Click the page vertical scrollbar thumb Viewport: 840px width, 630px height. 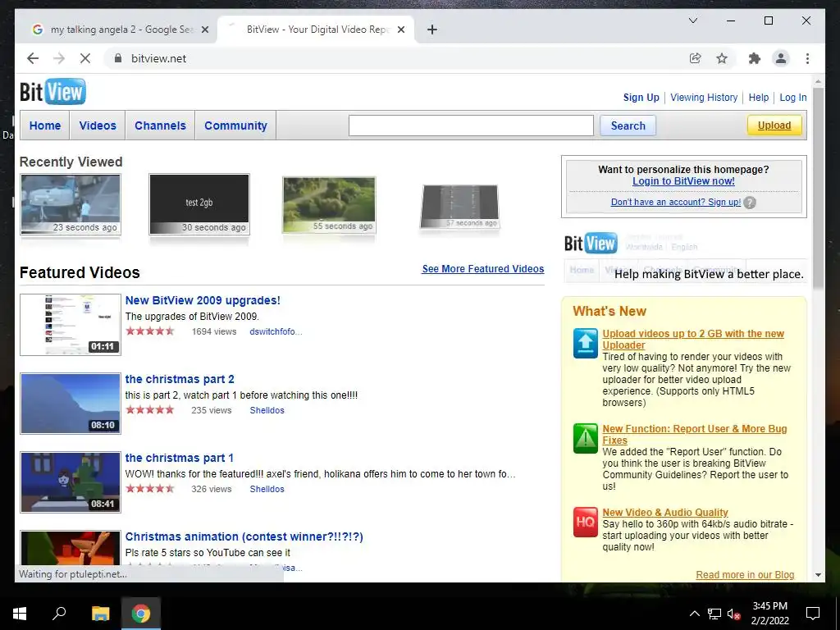(818, 189)
